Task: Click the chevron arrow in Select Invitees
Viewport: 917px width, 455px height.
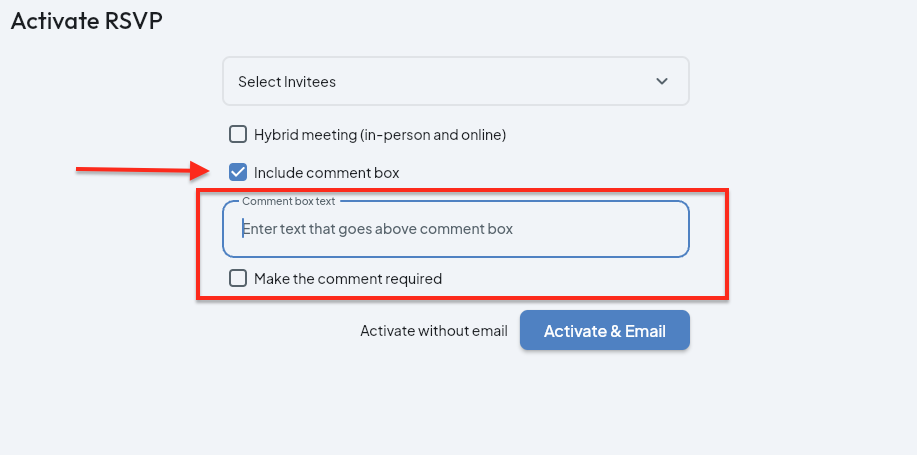Action: (x=662, y=82)
